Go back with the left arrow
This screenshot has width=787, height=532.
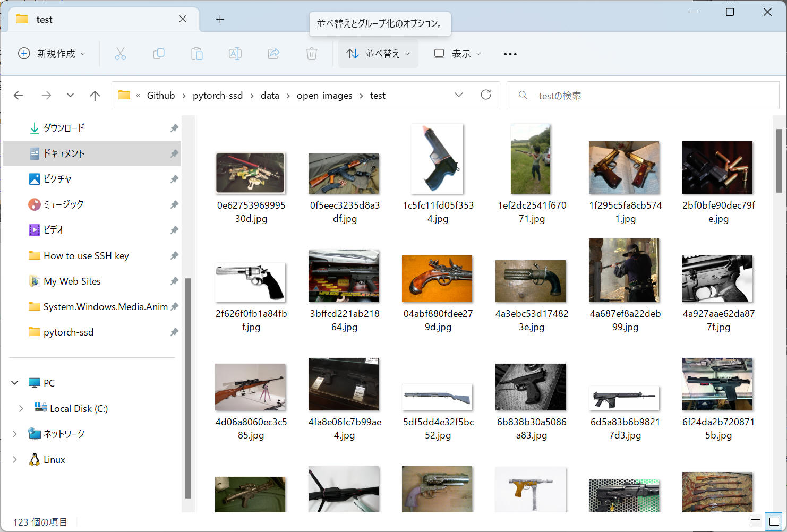19,96
